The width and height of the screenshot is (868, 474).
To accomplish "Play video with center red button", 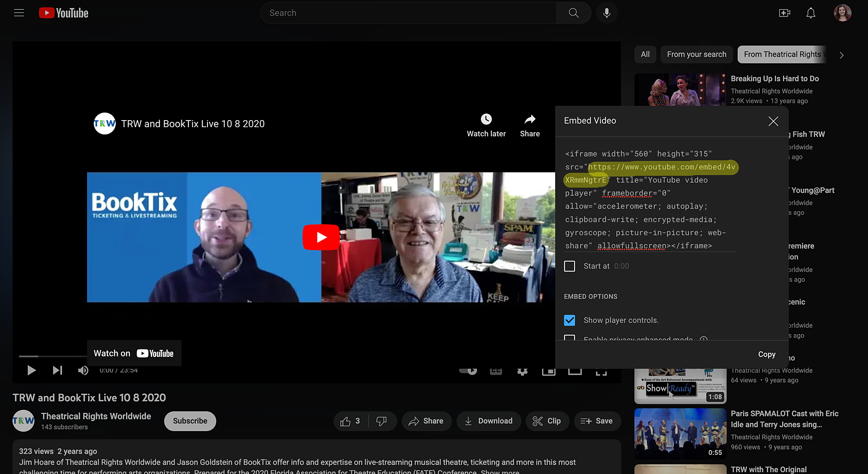I will [321, 237].
